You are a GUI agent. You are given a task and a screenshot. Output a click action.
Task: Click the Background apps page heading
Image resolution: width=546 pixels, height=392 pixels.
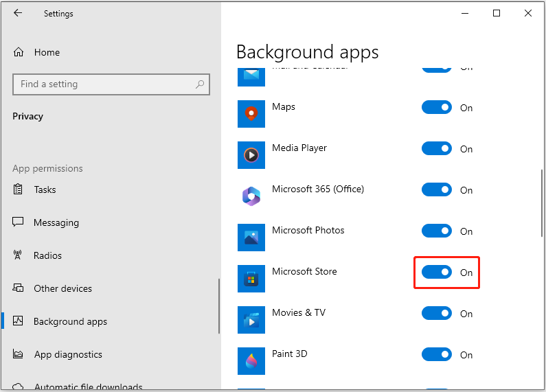307,52
